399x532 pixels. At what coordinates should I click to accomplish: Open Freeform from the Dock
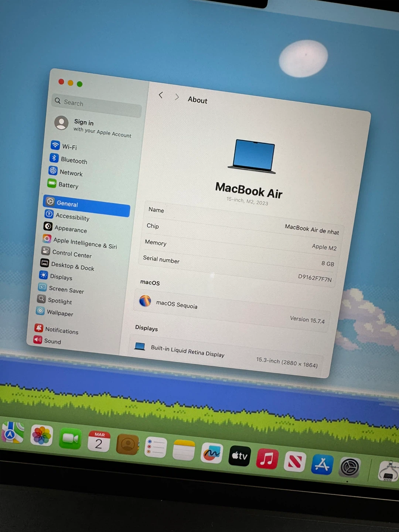[212, 453]
